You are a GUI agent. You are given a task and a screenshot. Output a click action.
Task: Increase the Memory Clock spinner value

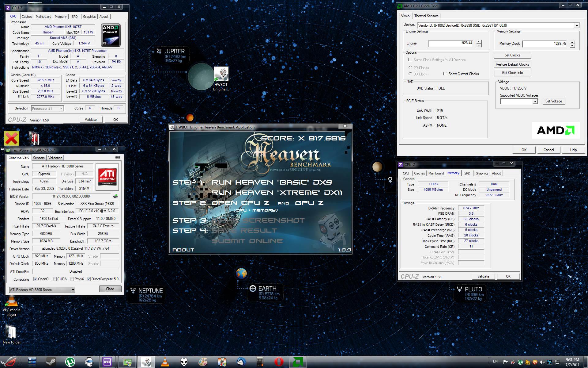click(x=572, y=42)
